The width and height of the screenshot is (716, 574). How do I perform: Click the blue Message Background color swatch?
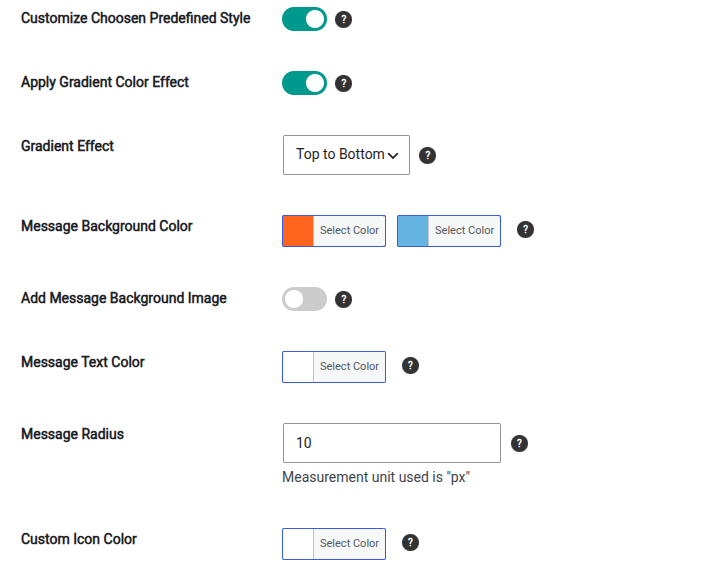413,231
